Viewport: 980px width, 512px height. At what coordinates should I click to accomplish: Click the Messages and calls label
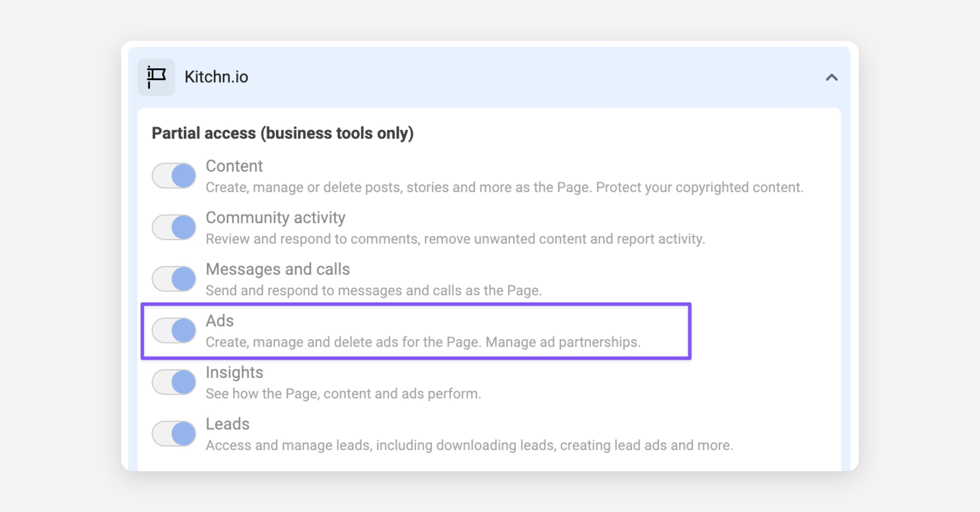[278, 269]
